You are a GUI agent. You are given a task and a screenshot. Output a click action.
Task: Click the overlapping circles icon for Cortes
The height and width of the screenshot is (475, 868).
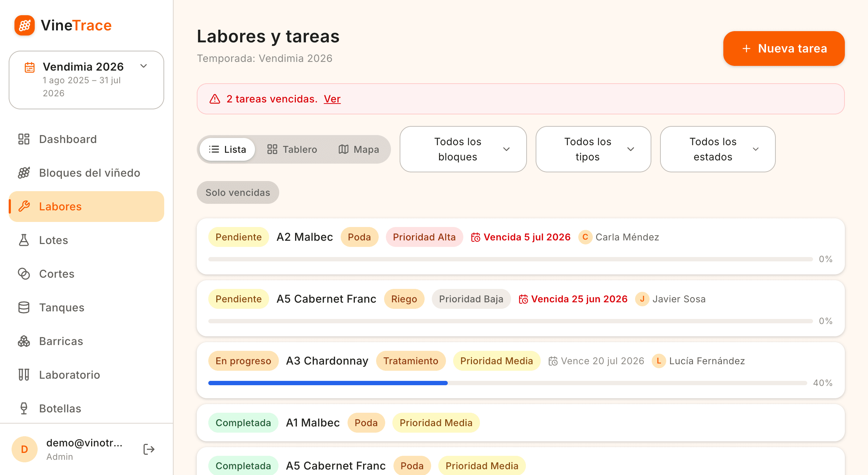click(24, 274)
